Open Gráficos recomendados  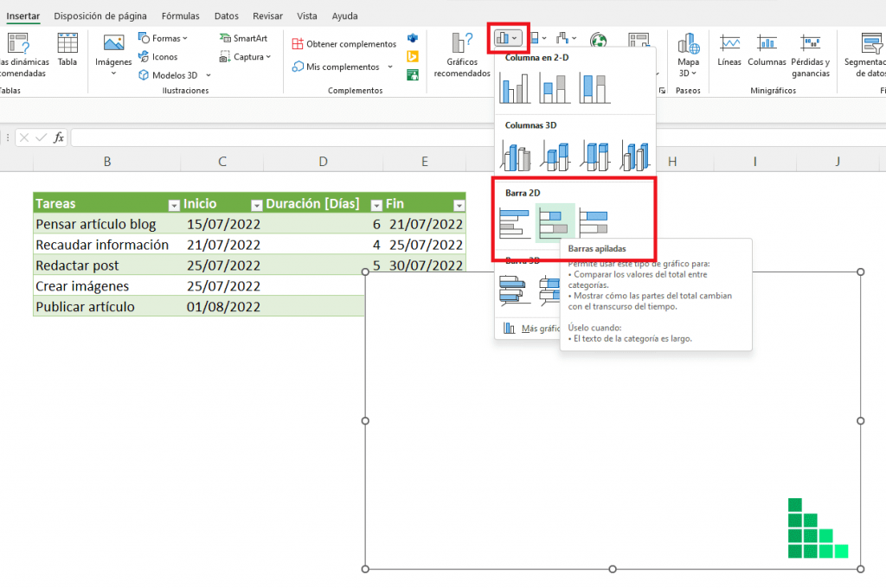[x=462, y=54]
